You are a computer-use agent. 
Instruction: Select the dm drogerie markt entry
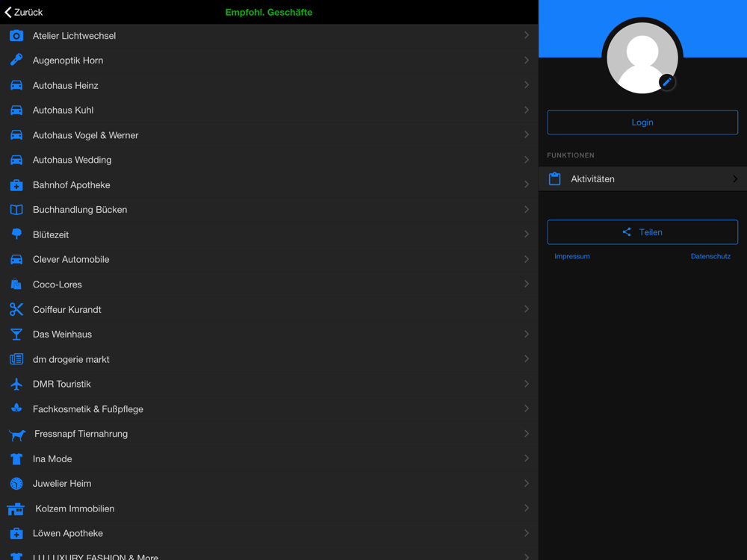[x=269, y=359]
